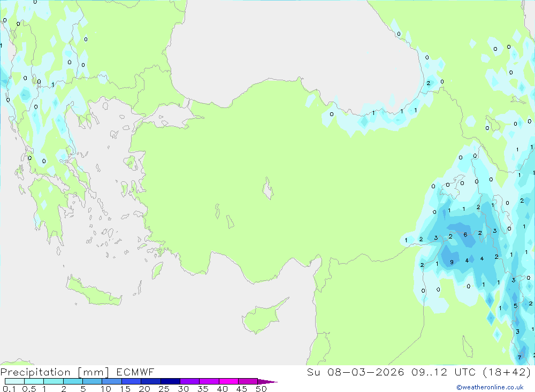Click the '6' precipitation value on map
Viewport: 535px width, 392px height.
click(465, 235)
